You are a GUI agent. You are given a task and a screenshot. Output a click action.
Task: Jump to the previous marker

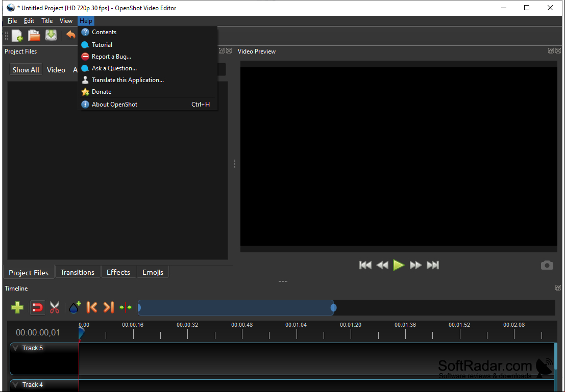coord(92,307)
